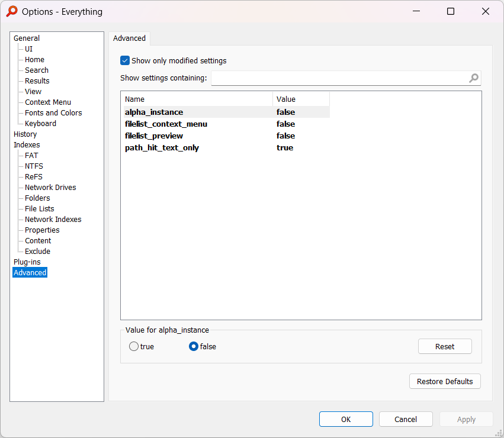Open the Home options page
This screenshot has width=504, height=438.
[x=34, y=59]
